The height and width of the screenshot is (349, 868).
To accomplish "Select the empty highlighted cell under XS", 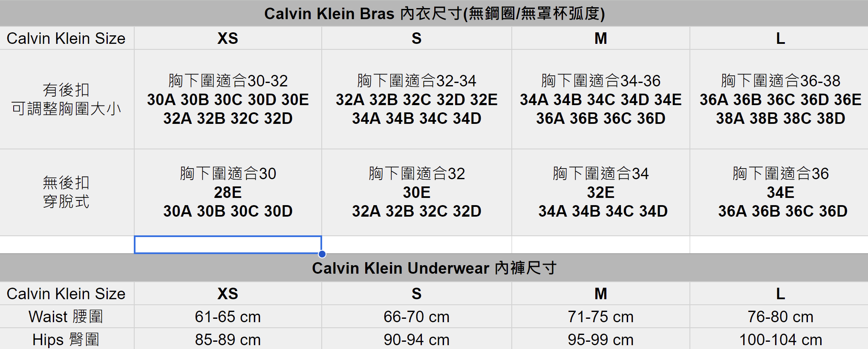I will point(228,245).
